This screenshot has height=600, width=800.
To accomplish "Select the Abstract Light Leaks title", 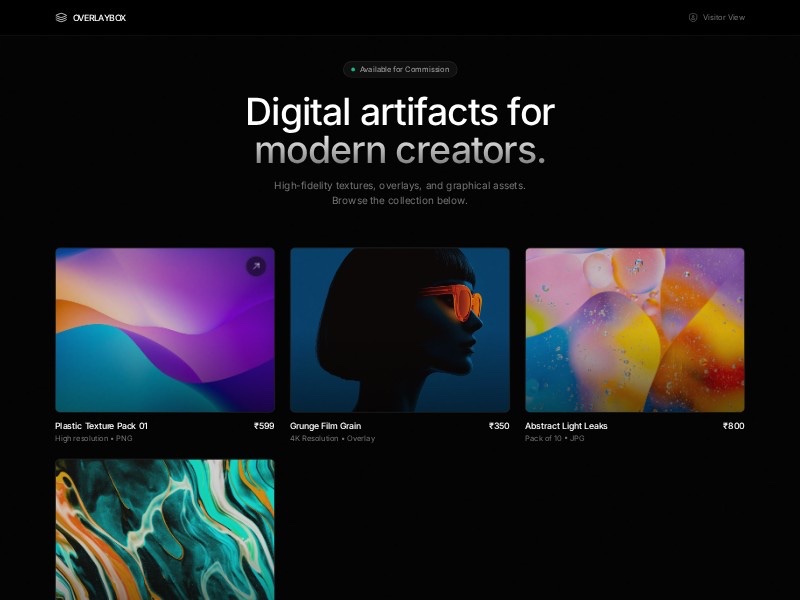I will tap(566, 426).
